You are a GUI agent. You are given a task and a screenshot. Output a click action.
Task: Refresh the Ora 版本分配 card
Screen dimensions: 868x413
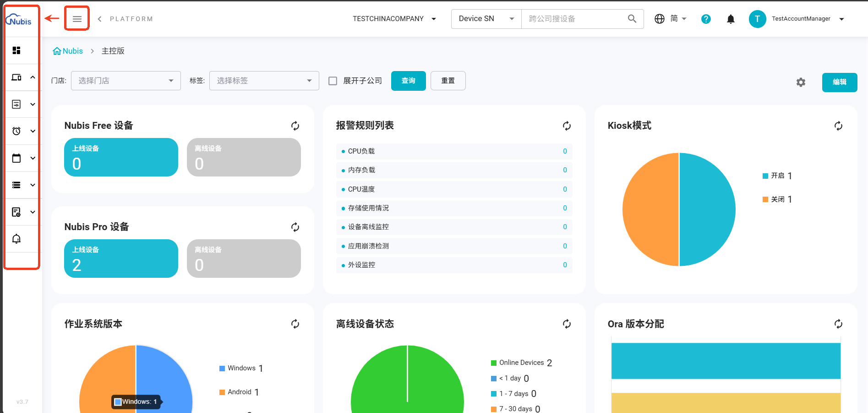pyautogui.click(x=839, y=324)
